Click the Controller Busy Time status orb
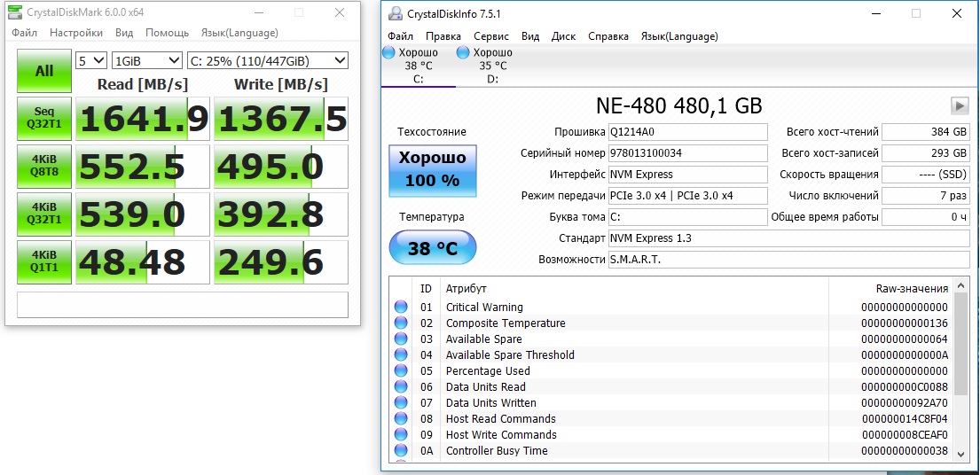This screenshot has height=475, width=980. [x=401, y=451]
